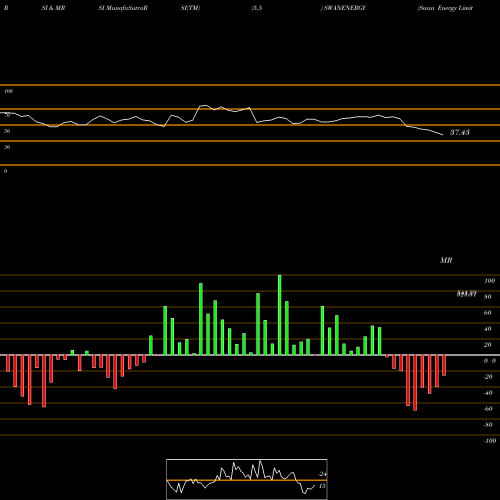
Task: Click the RSI axis label 0
Action: click(x=5, y=171)
